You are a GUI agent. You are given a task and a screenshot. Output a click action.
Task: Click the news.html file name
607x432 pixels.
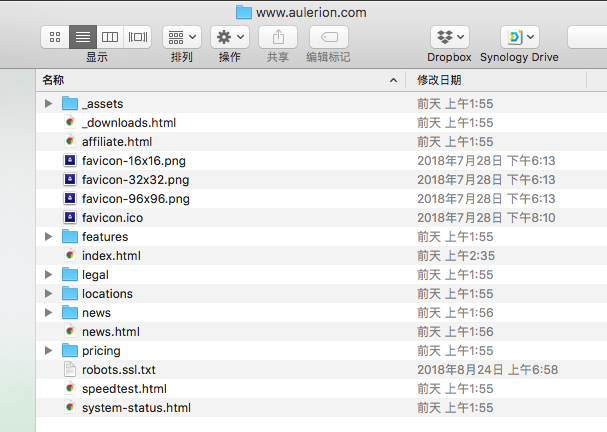(x=111, y=332)
